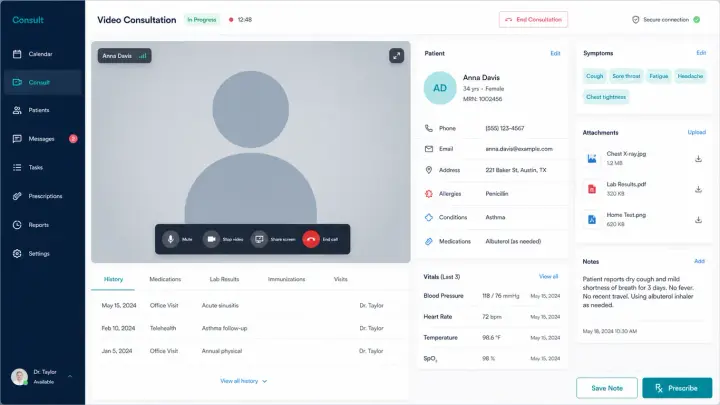Expand Dr. Taylor account menu chevron

click(70, 377)
